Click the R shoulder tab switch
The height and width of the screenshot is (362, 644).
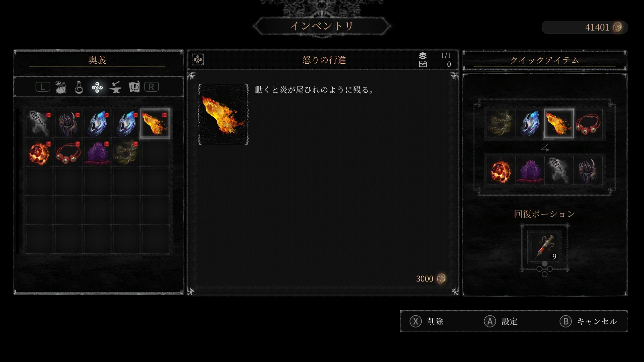151,87
